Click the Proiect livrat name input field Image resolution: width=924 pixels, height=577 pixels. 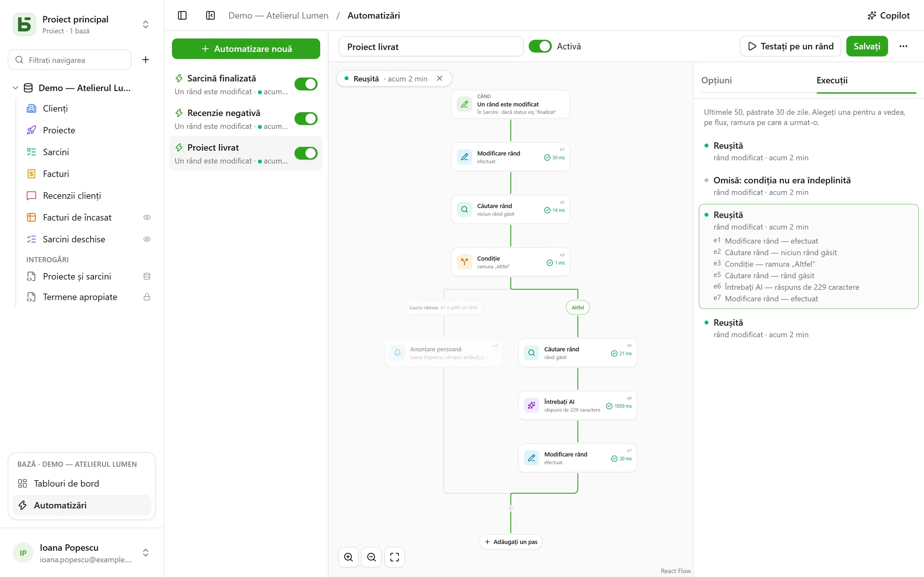pos(431,46)
